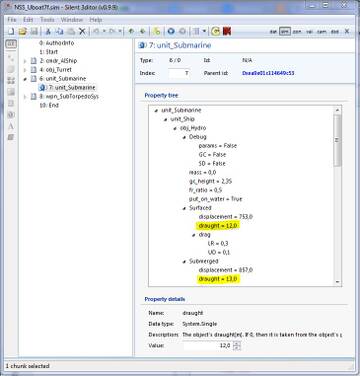Click the Cut scissors toolbar icon

(48, 31)
